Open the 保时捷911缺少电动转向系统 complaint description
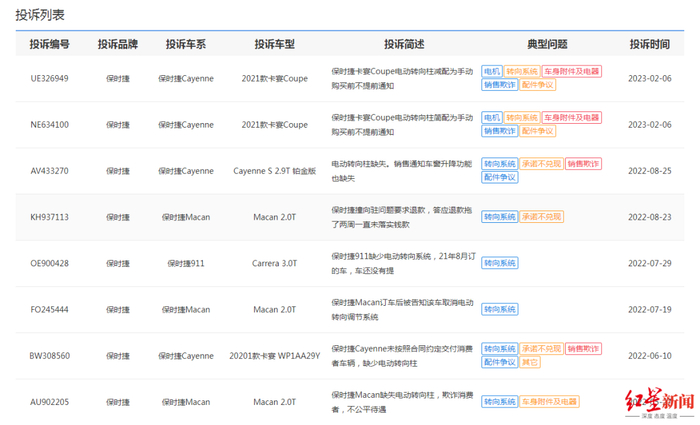 (403, 263)
